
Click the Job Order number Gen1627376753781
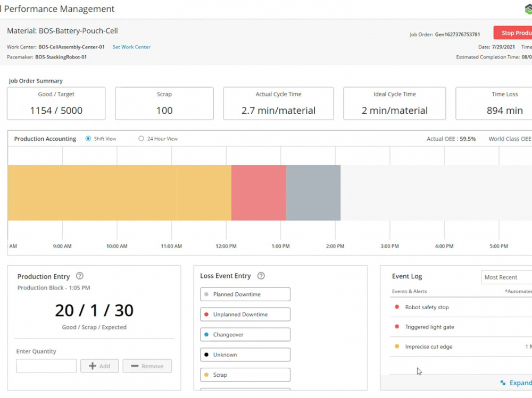point(458,34)
